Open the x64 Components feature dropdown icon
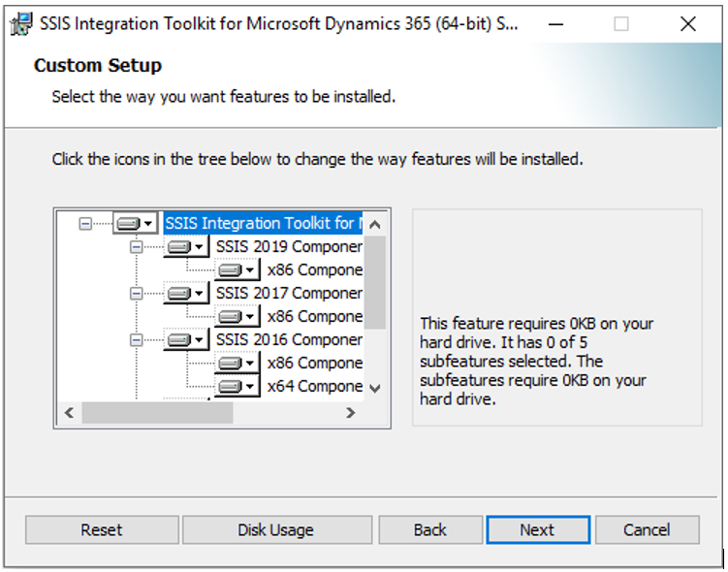This screenshot has height=572, width=728. (x=237, y=386)
